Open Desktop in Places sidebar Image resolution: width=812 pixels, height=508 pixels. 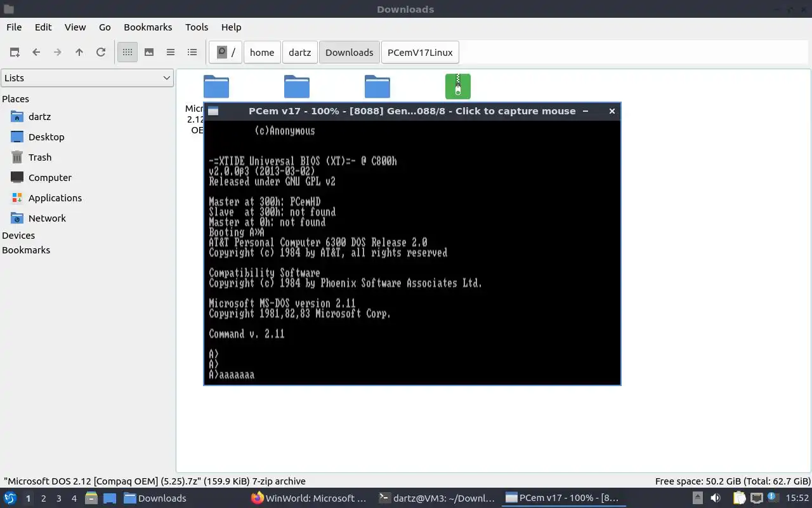pyautogui.click(x=46, y=137)
